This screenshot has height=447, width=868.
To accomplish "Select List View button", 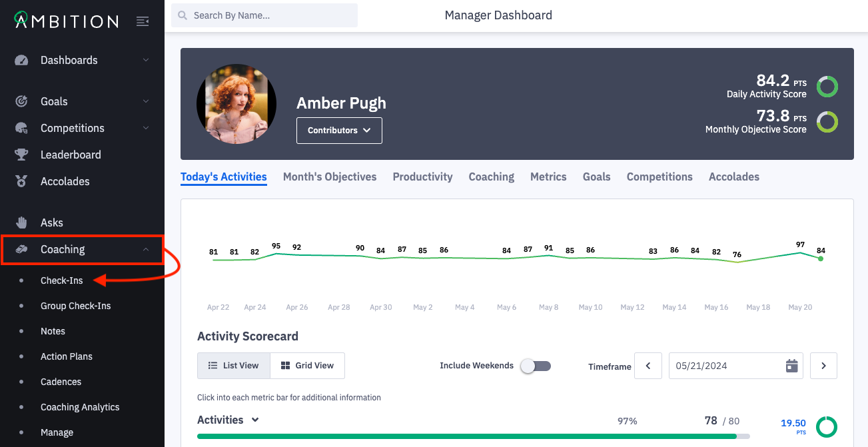I will 234,366.
